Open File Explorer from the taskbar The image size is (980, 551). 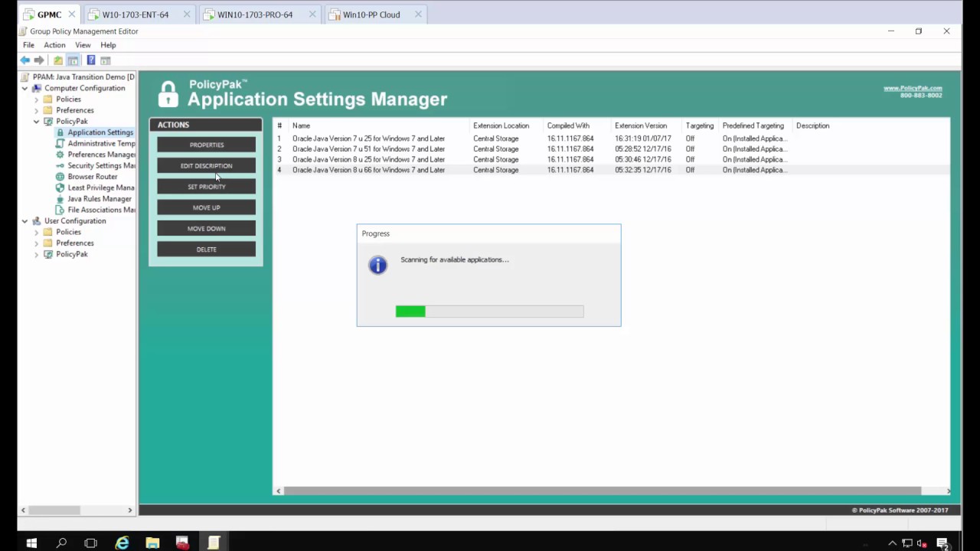pyautogui.click(x=152, y=543)
